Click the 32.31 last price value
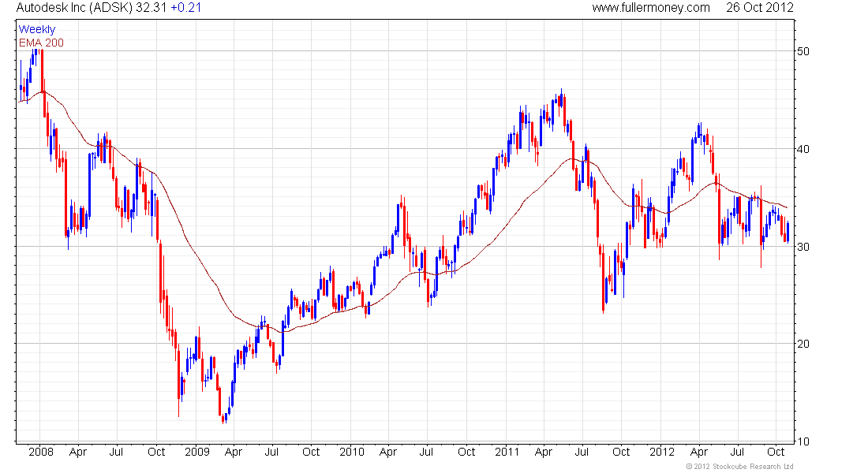This screenshot has height=473, width=868. 152,8
